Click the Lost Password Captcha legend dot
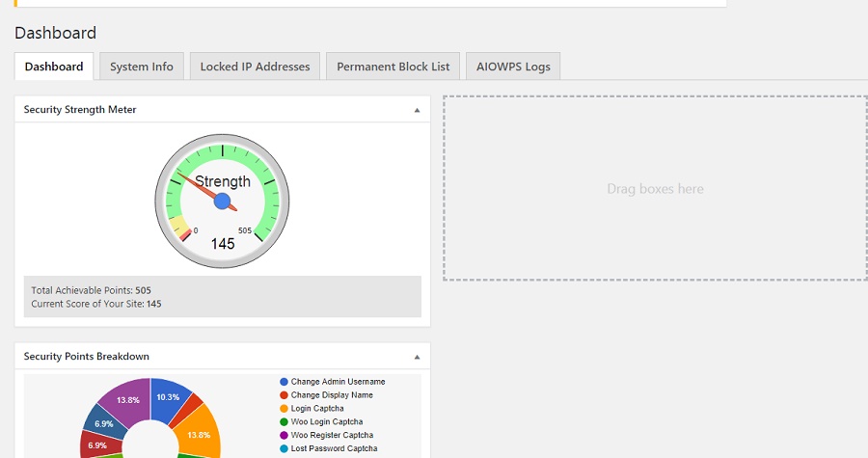This screenshot has height=458, width=868. click(x=284, y=448)
